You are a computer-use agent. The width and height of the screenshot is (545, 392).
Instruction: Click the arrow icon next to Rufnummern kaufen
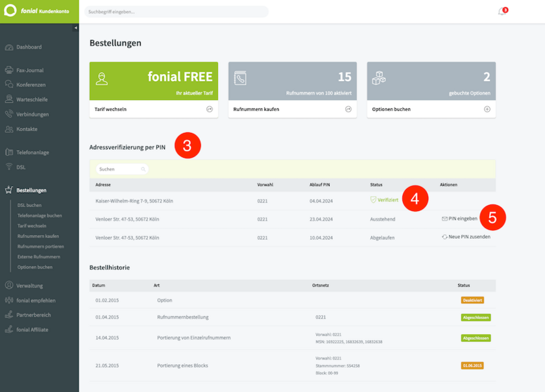tap(348, 109)
